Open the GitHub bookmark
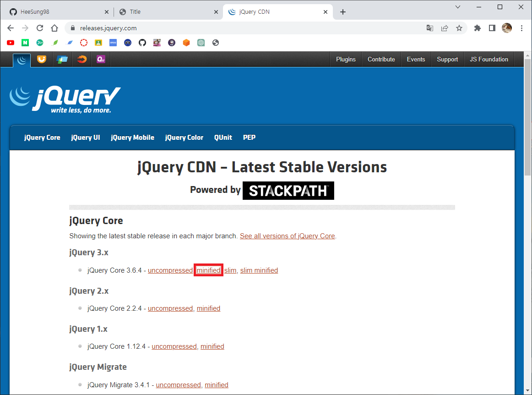Image resolution: width=532 pixels, height=395 pixels. tap(142, 43)
